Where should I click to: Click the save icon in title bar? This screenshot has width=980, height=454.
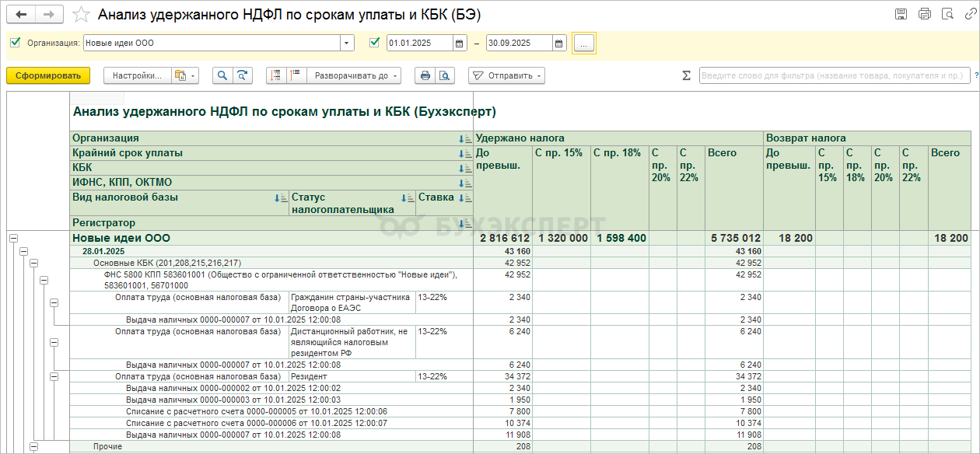tap(901, 14)
